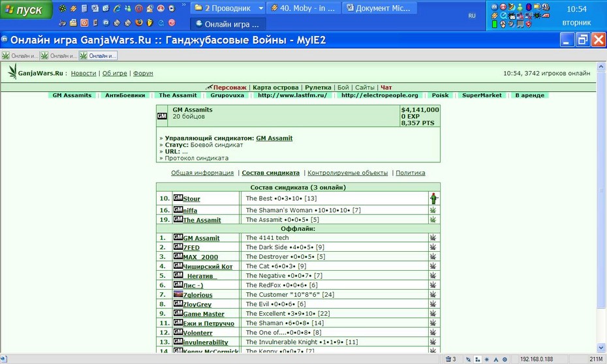Open the player profile Чиширский Кот
Screen dimensions: 607x364
click(x=208, y=267)
